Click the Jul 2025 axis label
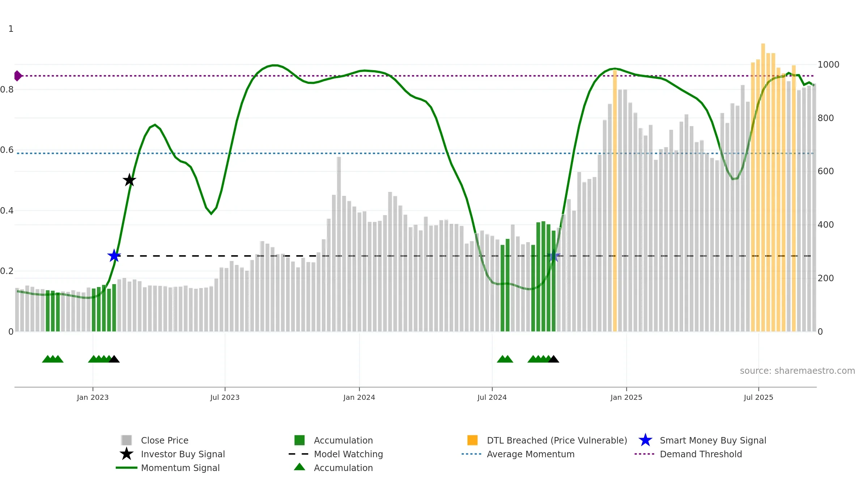The image size is (868, 488). pyautogui.click(x=758, y=397)
